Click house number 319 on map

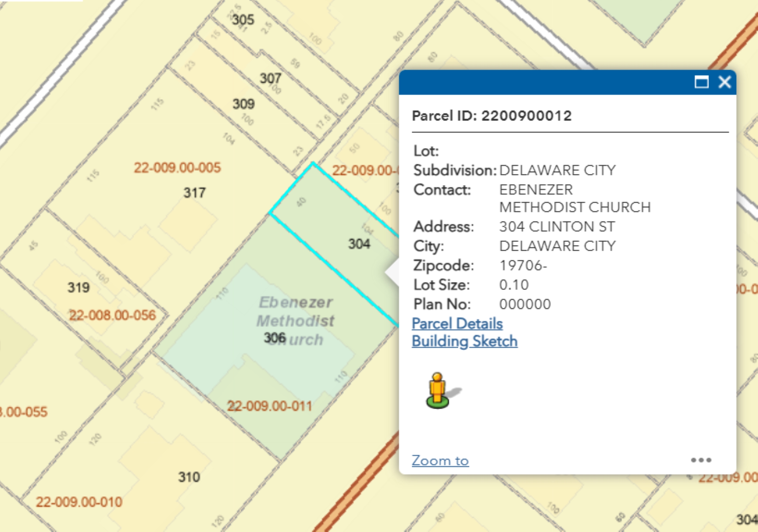coord(79,288)
